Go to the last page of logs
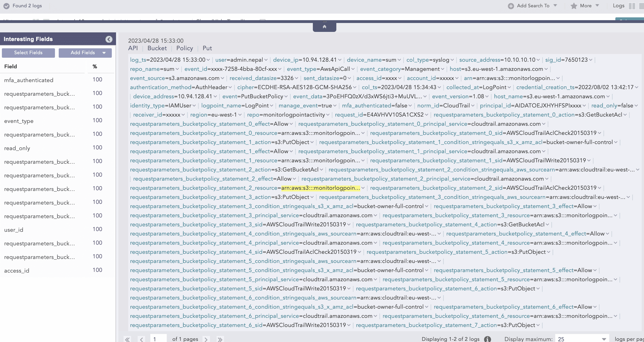644x342 pixels. 220,339
